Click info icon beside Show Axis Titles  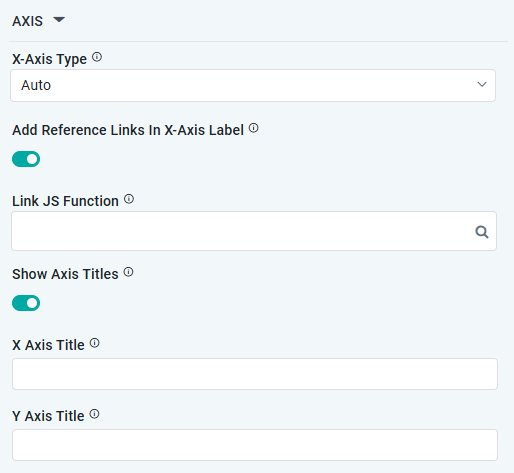point(128,272)
